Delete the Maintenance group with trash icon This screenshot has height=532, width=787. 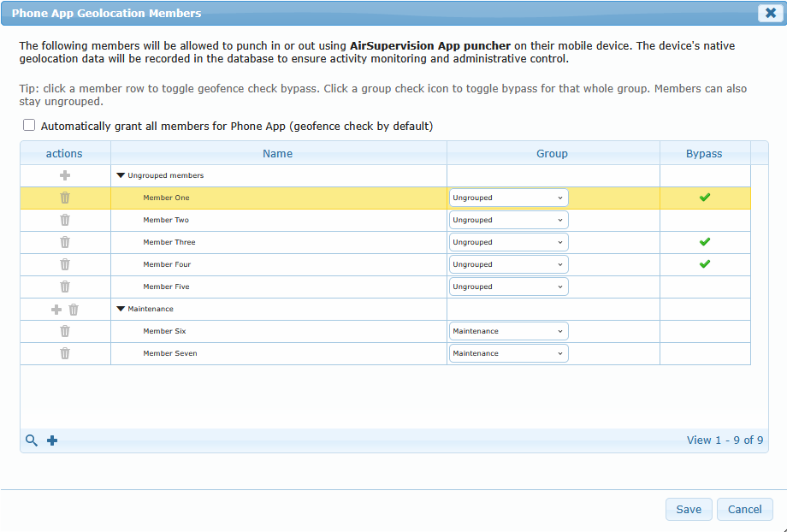pyautogui.click(x=74, y=309)
